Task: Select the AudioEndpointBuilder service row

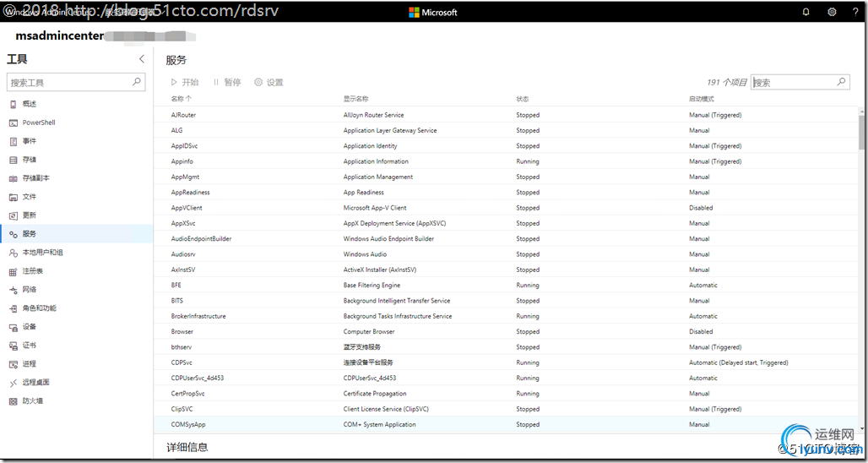Action: (506, 239)
